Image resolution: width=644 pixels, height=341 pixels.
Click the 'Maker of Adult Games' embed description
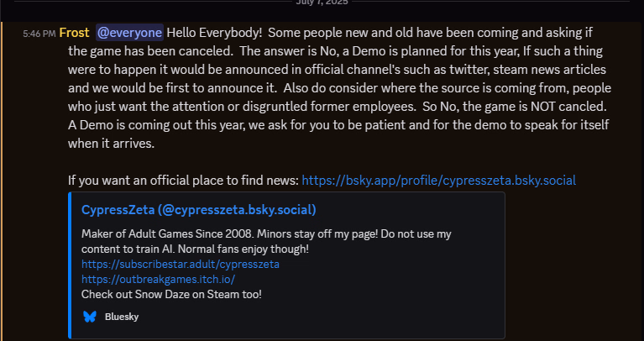click(168, 233)
